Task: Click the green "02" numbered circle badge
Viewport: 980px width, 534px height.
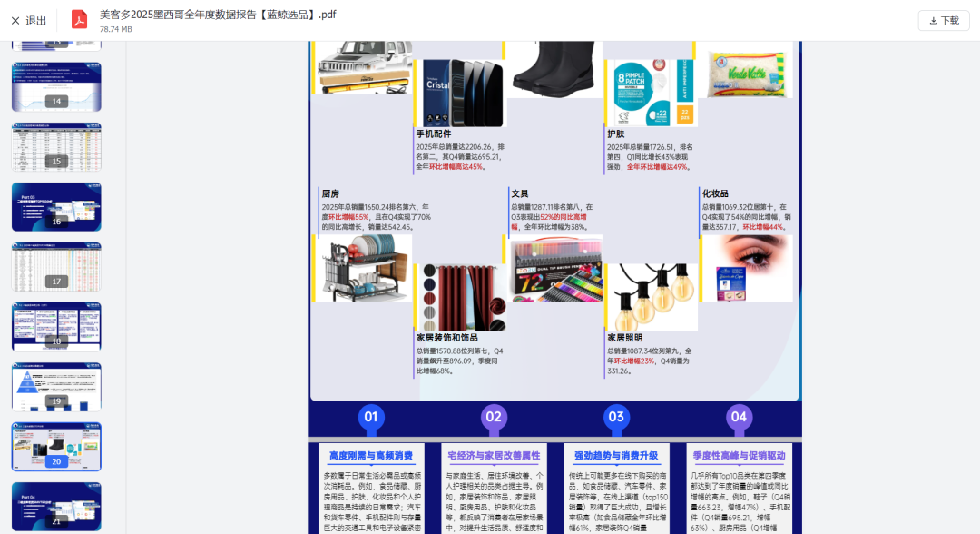Action: 494,416
